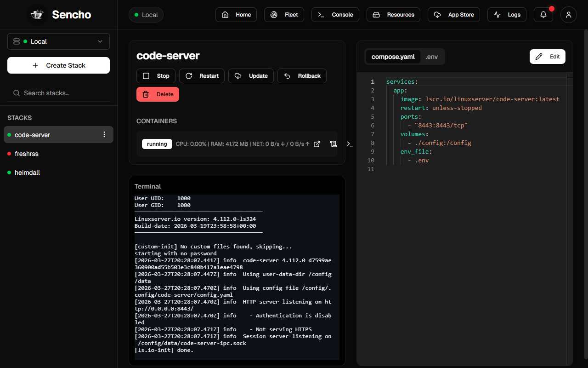Click the "8443:8443/tcp" port value

(x=441, y=126)
